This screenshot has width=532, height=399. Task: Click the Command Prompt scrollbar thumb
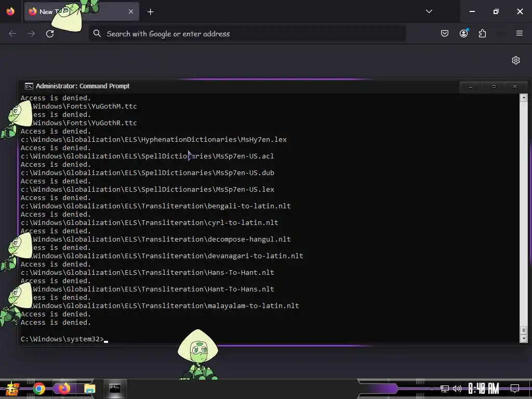tap(524, 330)
